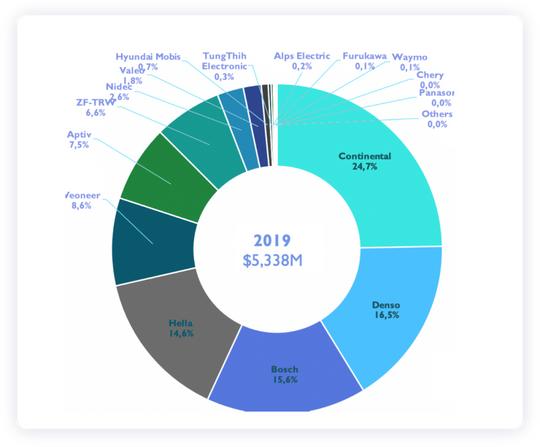Select the '$5,338M' total value text
Viewport: 540px width, 447px height.
click(x=272, y=260)
